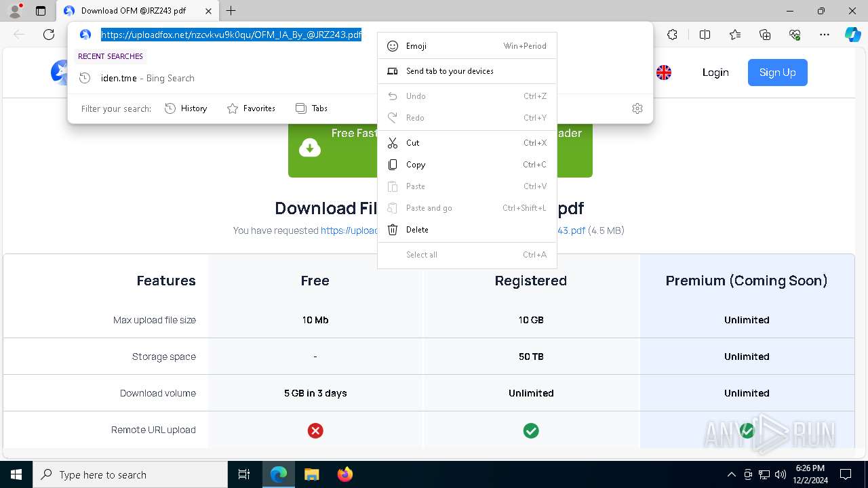Click the browser profile avatar icon
The height and width of the screenshot is (488, 868).
(14, 11)
